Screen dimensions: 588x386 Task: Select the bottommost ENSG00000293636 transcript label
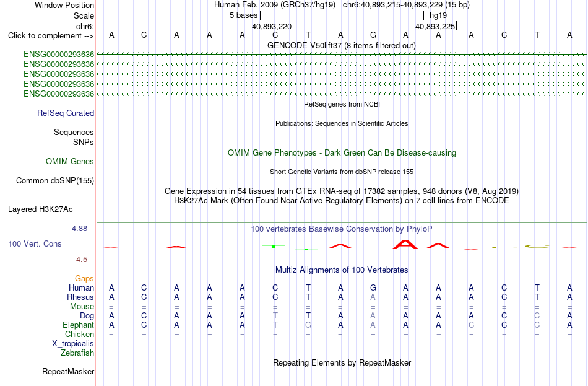(59, 94)
